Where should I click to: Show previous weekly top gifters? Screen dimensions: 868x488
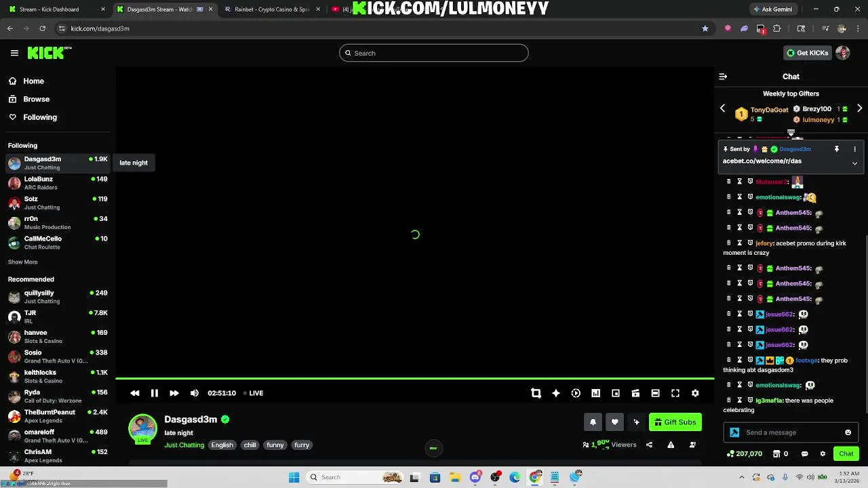(x=722, y=108)
